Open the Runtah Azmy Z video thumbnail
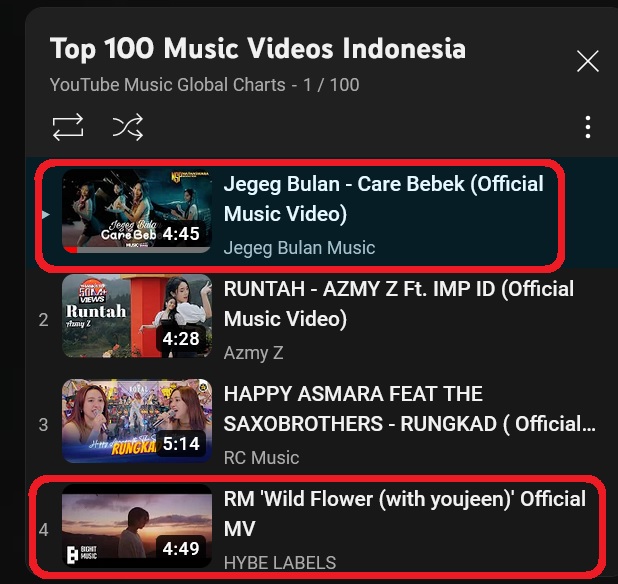The height and width of the screenshot is (584, 618). pyautogui.click(x=137, y=316)
